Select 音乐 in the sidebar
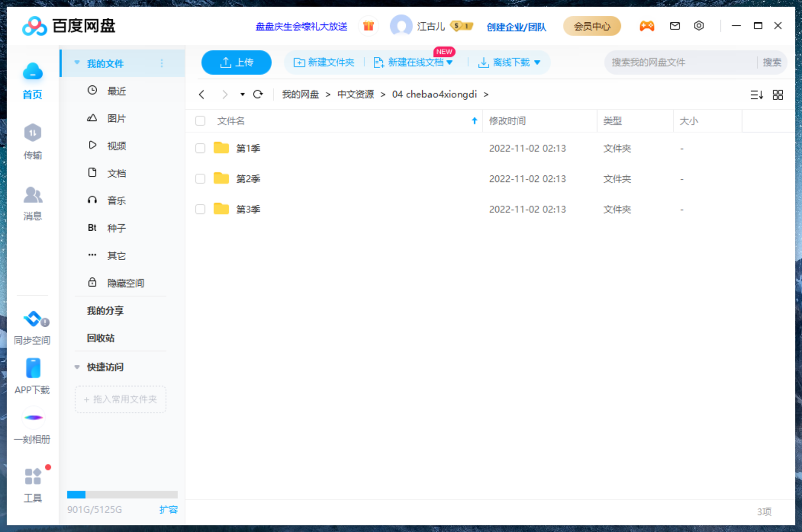Image resolution: width=802 pixels, height=532 pixels. [x=116, y=201]
